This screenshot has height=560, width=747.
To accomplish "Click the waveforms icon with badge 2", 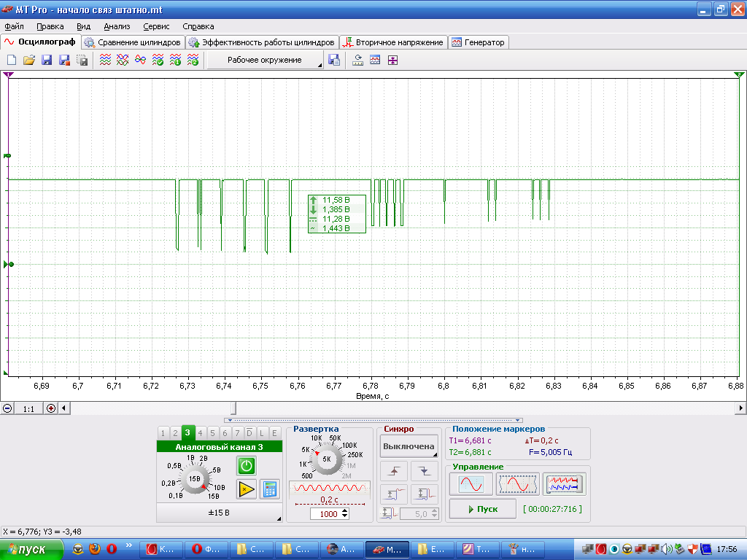I will pyautogui.click(x=193, y=60).
